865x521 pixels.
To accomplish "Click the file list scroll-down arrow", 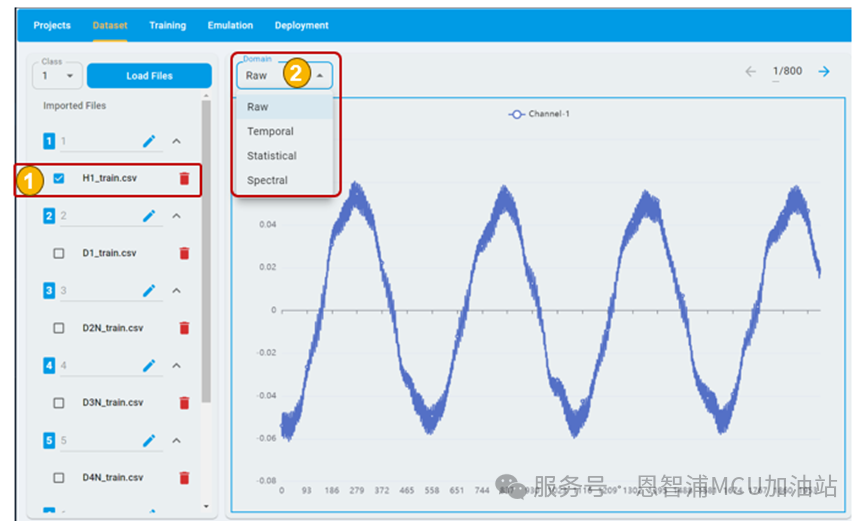I will point(206,506).
